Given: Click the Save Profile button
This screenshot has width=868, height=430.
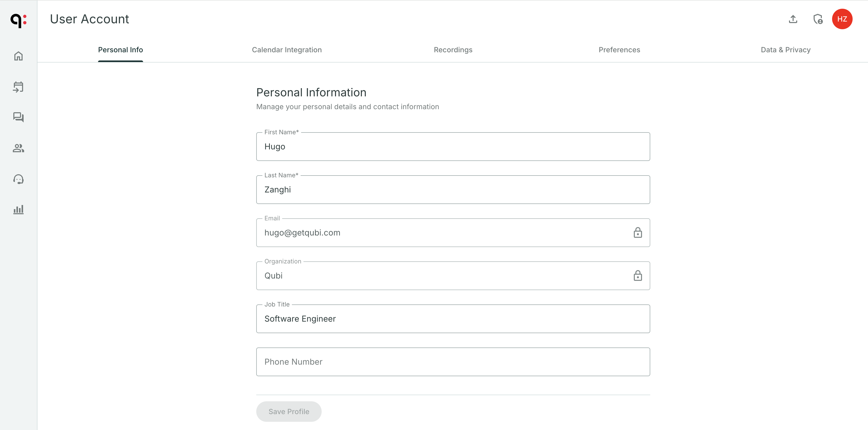Looking at the screenshot, I should [x=288, y=411].
